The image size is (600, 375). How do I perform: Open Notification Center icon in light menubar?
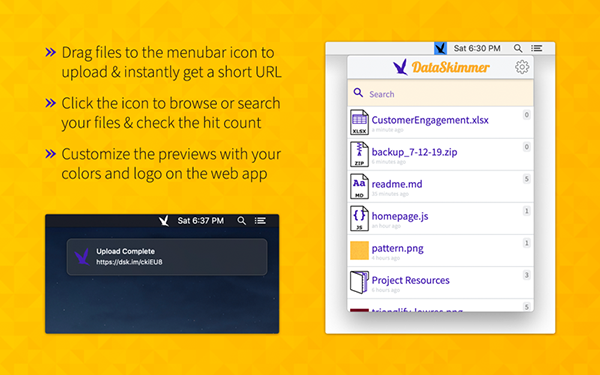point(536,48)
